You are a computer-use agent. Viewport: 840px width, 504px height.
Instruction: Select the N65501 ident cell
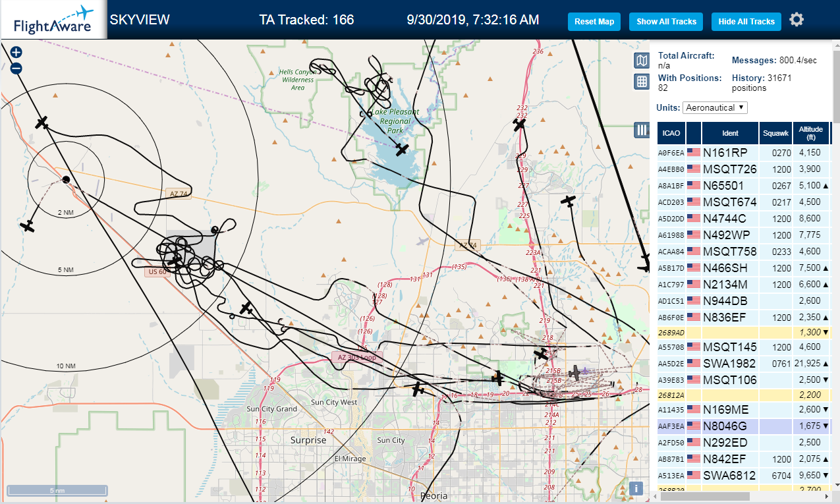[x=730, y=185]
